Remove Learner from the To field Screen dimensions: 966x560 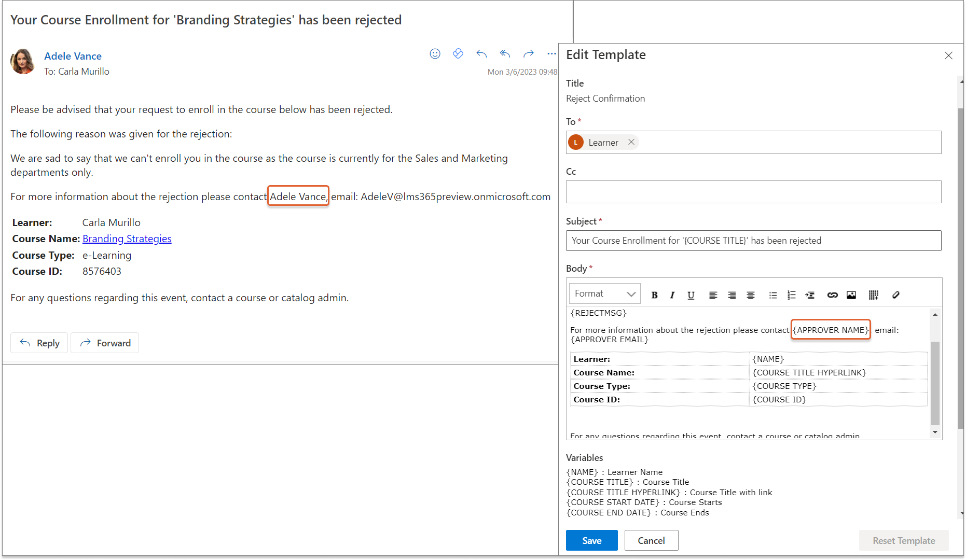tap(631, 142)
